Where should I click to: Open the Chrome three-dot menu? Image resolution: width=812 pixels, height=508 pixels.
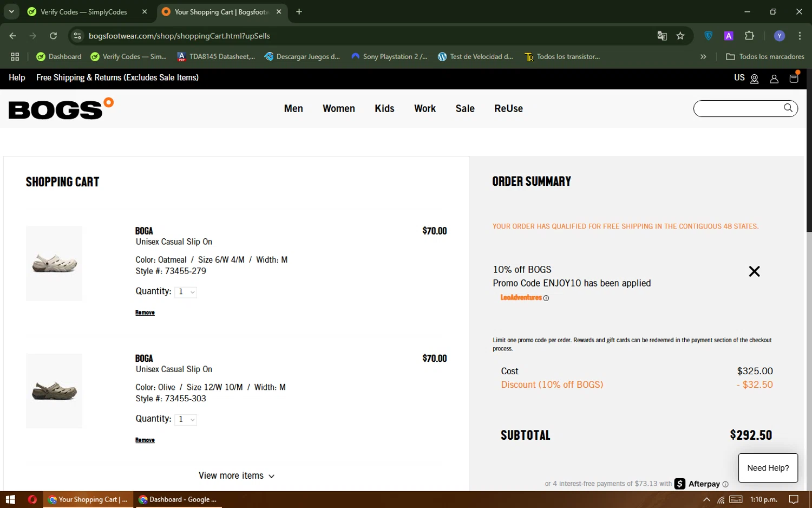click(800, 36)
